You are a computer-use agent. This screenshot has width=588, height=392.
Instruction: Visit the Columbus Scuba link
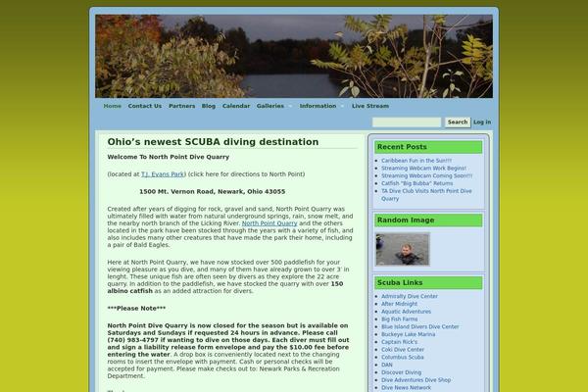(x=403, y=357)
